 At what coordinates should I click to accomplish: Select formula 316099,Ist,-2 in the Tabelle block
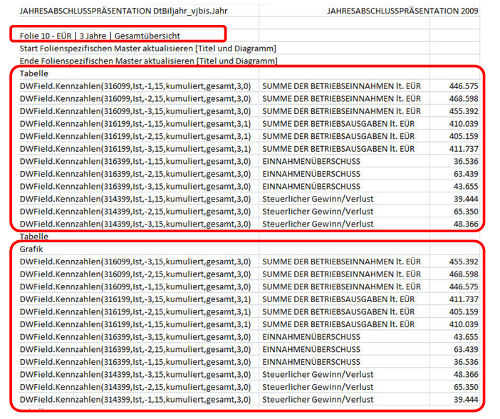[x=135, y=99]
